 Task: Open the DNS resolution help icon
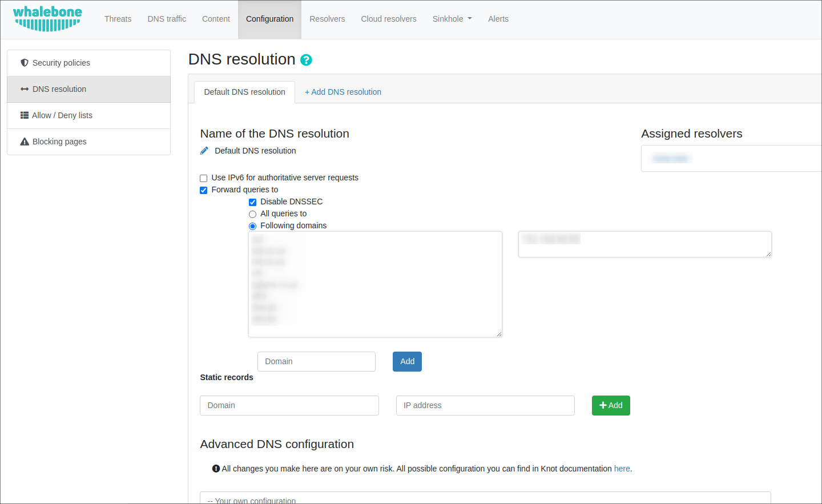306,60
